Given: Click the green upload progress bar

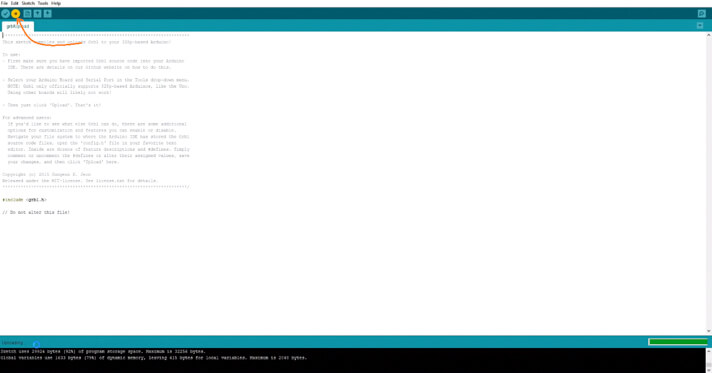Looking at the screenshot, I should 678,342.
